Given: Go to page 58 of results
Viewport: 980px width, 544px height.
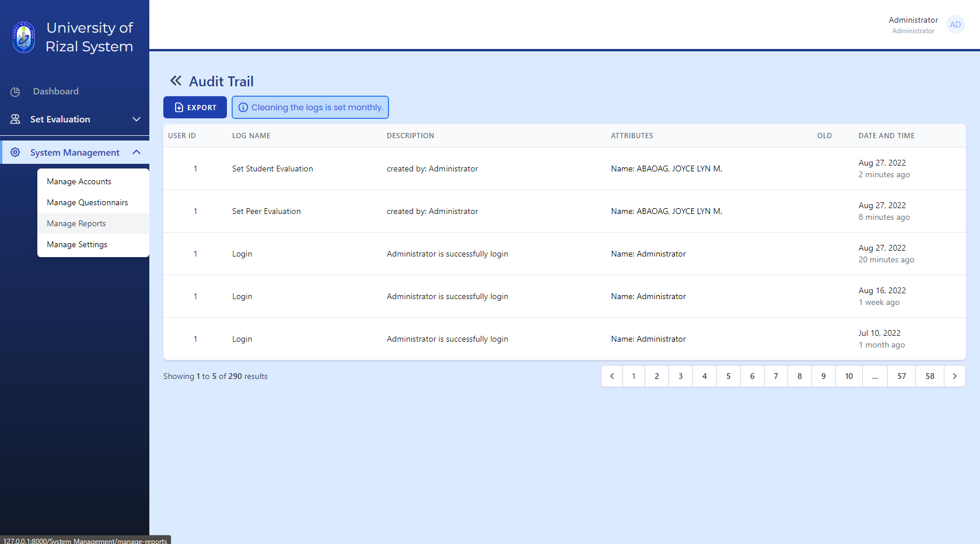Looking at the screenshot, I should 929,376.
